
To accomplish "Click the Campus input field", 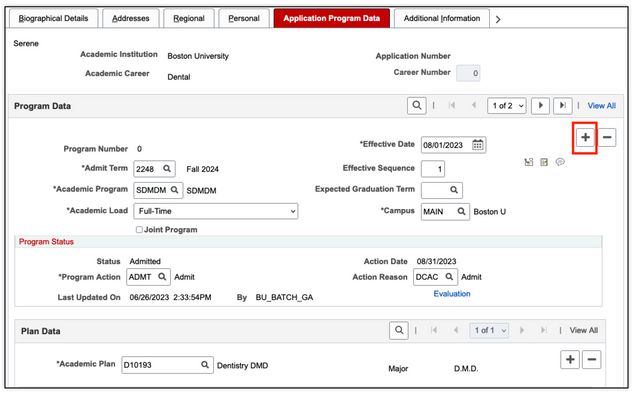I will (445, 211).
